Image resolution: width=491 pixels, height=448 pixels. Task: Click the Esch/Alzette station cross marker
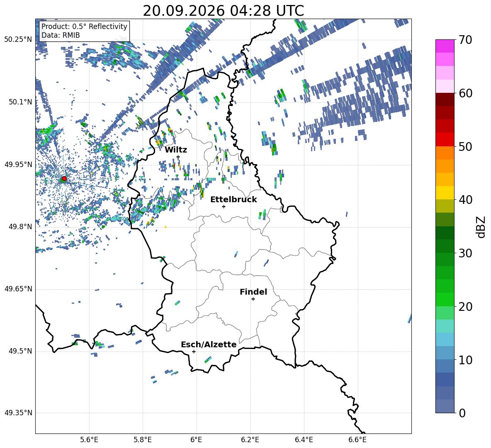coord(194,351)
